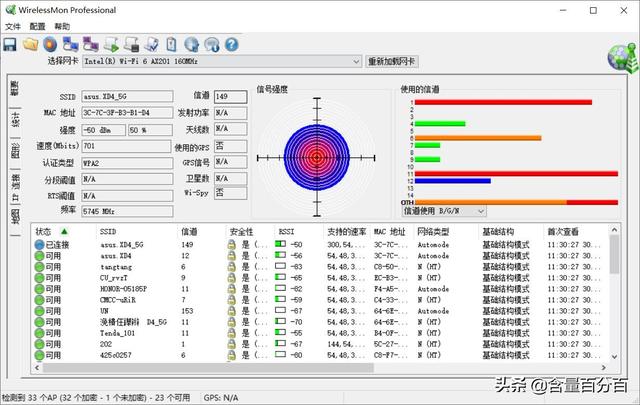Click the blue connected status icon for asus_XD4_5G
Image resolution: width=640 pixels, height=405 pixels.
pyautogui.click(x=39, y=245)
